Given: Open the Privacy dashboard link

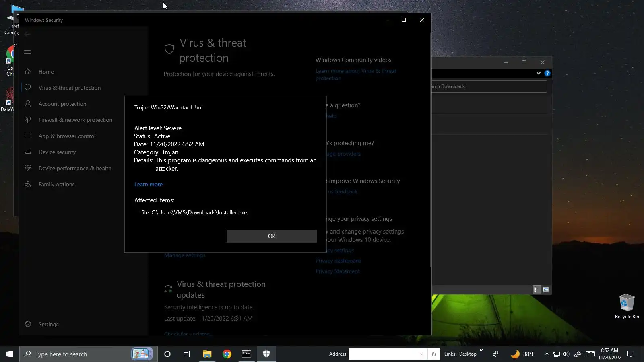Looking at the screenshot, I should click(338, 261).
